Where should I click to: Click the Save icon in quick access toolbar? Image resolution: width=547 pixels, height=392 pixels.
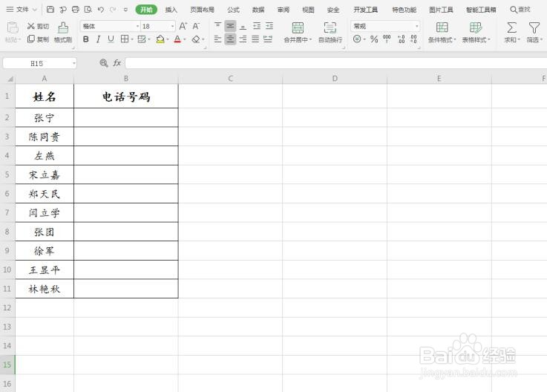click(x=50, y=10)
